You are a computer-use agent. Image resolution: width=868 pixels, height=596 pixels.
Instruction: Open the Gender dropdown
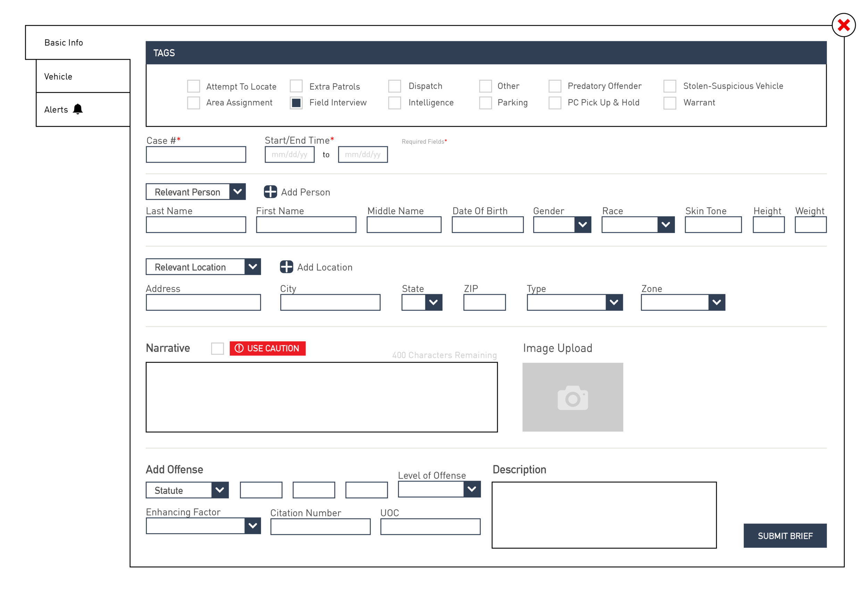coord(583,225)
